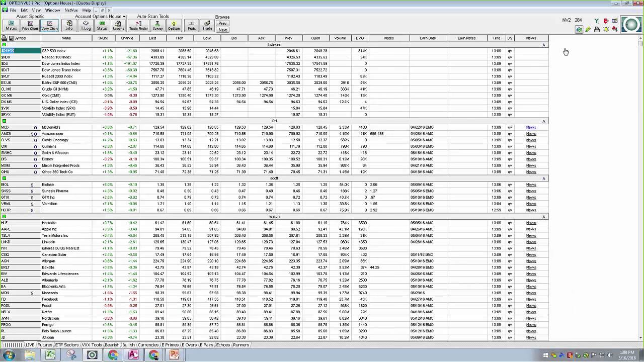Open the News link for JD.com
The width and height of the screenshot is (644, 362).
click(531, 337)
